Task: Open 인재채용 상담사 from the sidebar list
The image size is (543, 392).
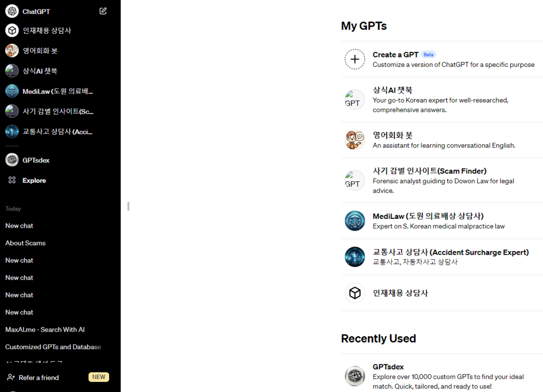Action: point(47,31)
